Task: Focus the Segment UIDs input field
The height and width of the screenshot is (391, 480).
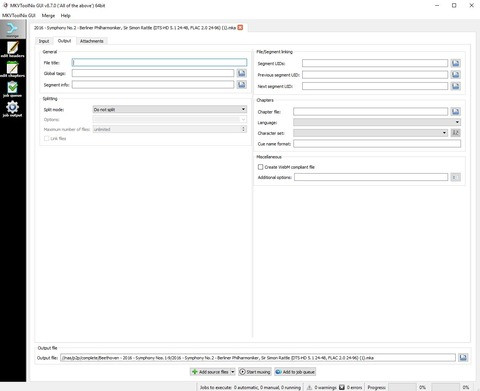Action: point(375,63)
